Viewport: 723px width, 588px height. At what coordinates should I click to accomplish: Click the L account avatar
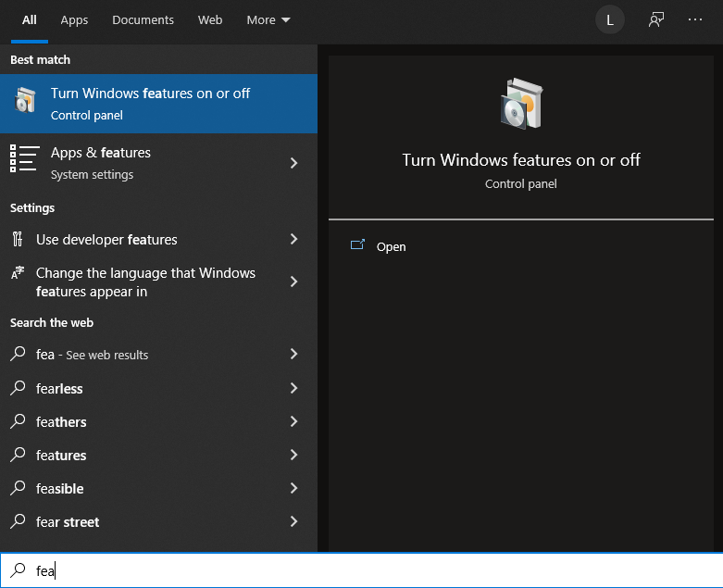pos(609,19)
